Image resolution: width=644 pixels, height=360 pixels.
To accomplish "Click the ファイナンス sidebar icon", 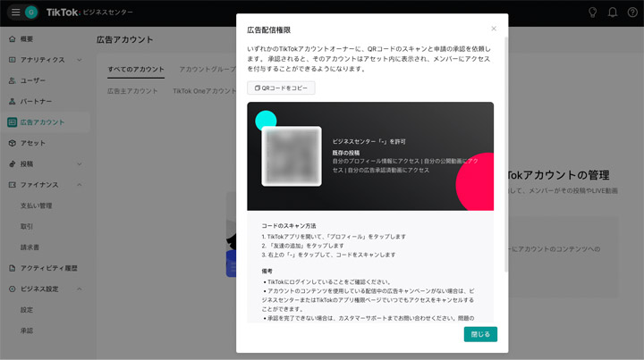I will click(x=13, y=185).
